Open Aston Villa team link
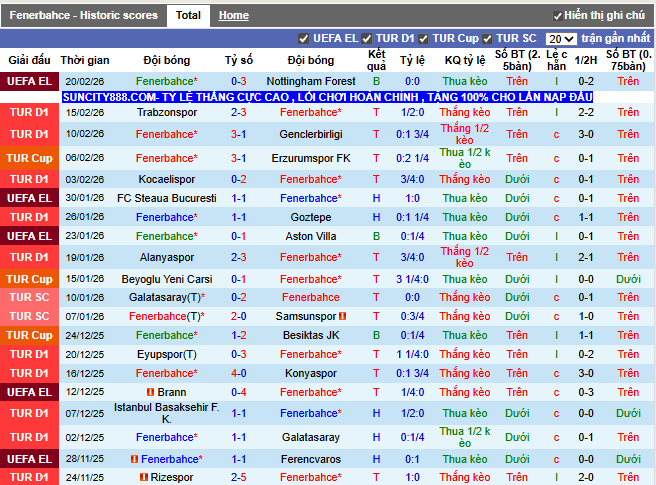 tap(311, 236)
